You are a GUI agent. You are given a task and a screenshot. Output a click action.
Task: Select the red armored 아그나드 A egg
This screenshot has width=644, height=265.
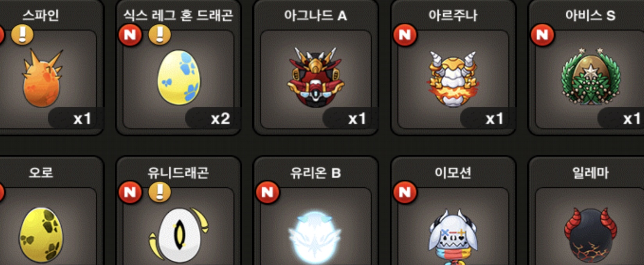[316, 77]
